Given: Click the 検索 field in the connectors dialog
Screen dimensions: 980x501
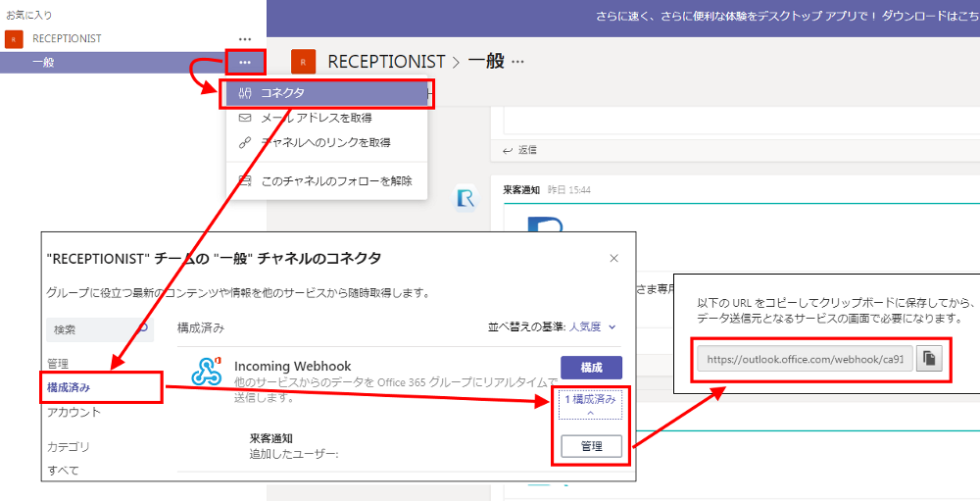Looking at the screenshot, I should (100, 329).
